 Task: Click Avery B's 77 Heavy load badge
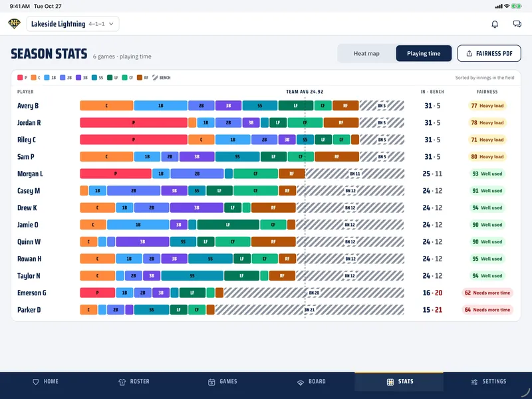coord(487,106)
